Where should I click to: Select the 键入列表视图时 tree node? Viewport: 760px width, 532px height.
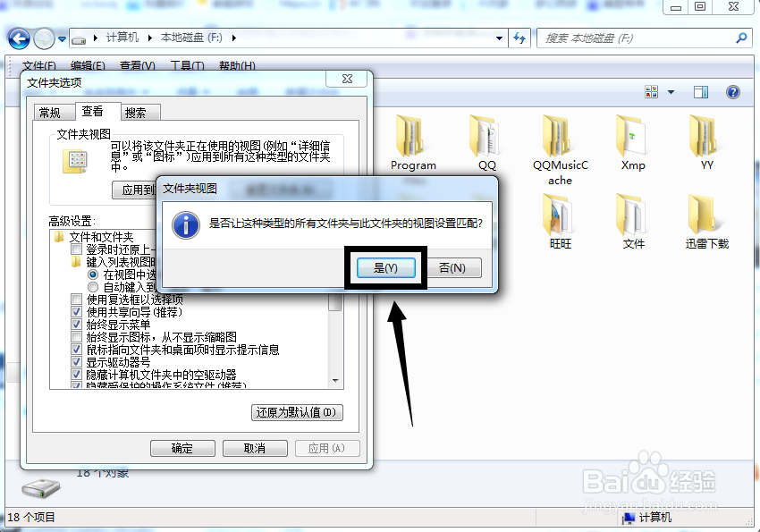pyautogui.click(x=121, y=262)
